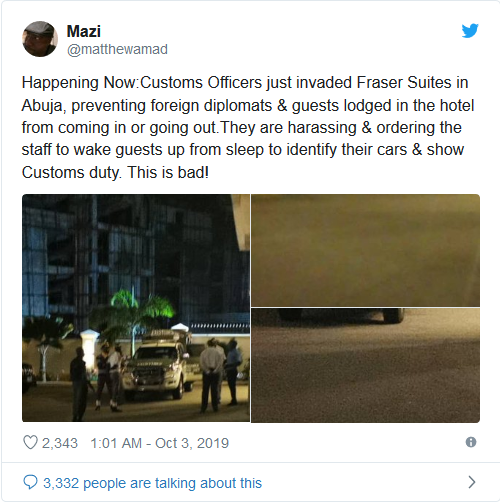Screen dimensions: 500x502
Task: Open the blurry top-right photo
Action: point(365,250)
